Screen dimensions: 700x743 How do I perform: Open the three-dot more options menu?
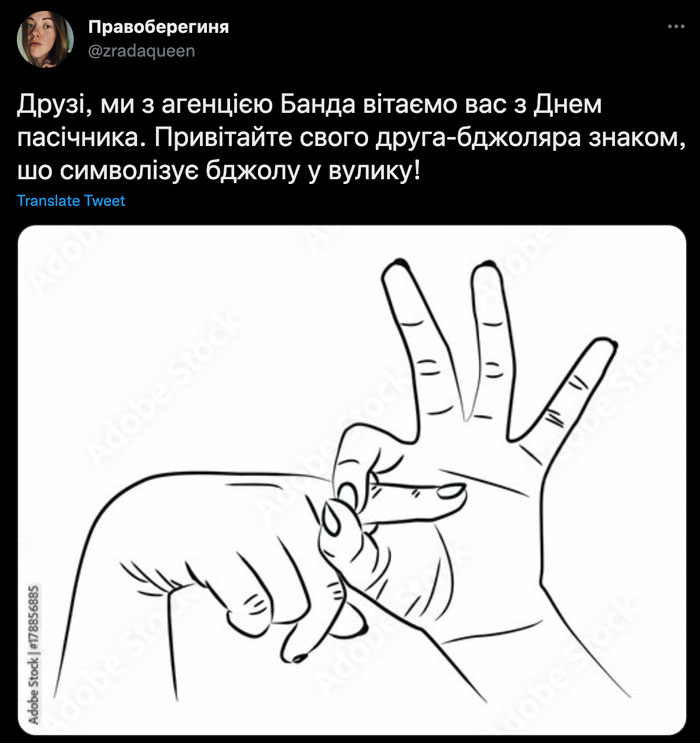point(676,27)
